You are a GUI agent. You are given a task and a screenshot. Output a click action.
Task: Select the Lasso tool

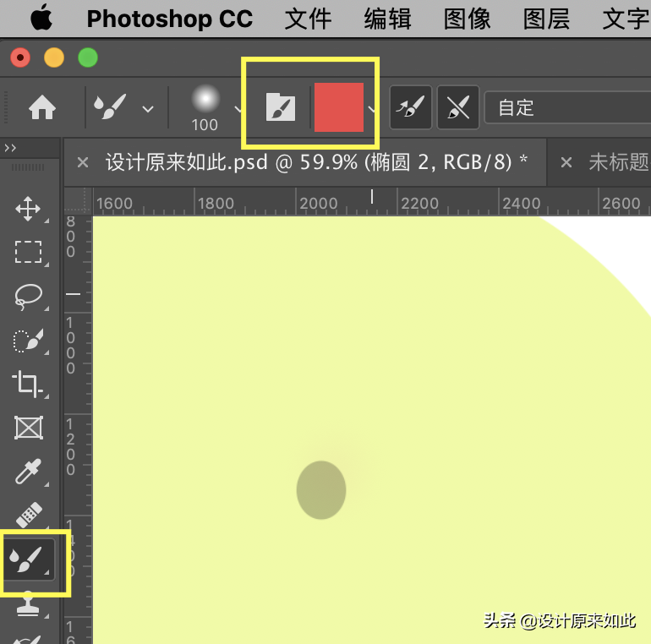click(28, 296)
